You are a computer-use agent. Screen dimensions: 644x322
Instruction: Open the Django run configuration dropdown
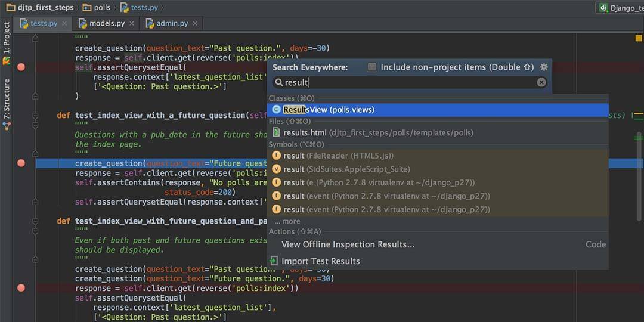619,8
